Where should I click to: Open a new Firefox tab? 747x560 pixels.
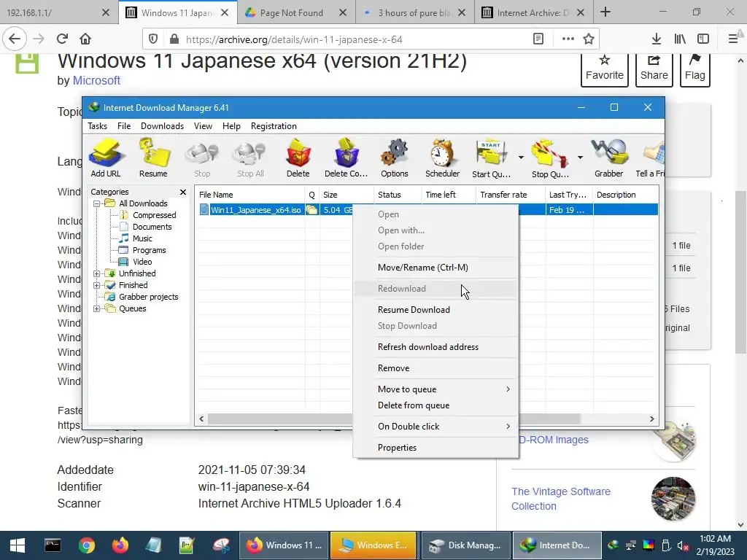tap(605, 12)
